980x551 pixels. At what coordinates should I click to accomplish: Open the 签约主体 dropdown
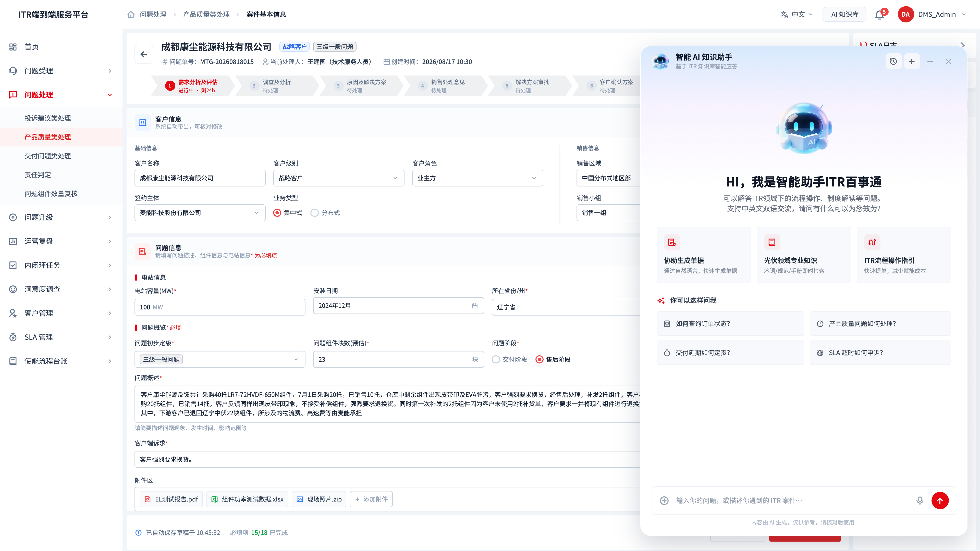tap(200, 212)
